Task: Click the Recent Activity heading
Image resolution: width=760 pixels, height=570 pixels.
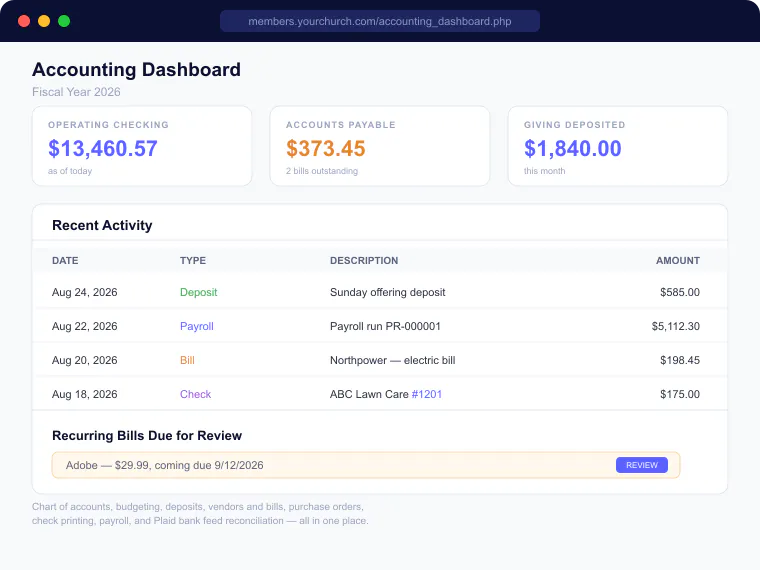Action: (102, 225)
